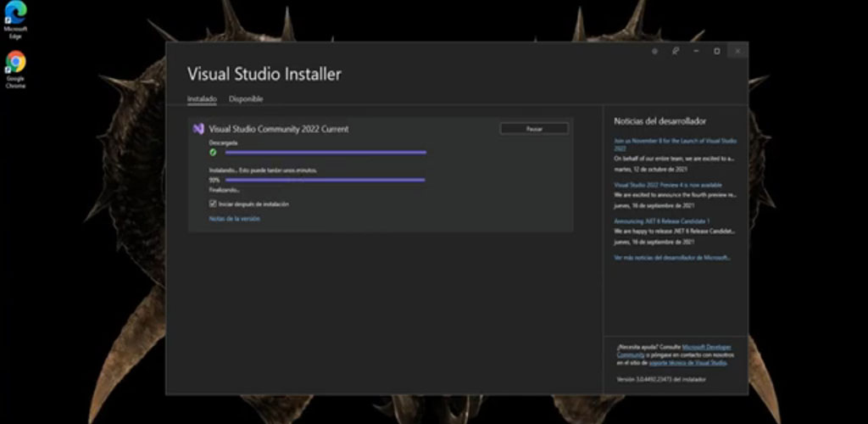
Task: Open installer settings from title bar icon
Action: coord(654,52)
